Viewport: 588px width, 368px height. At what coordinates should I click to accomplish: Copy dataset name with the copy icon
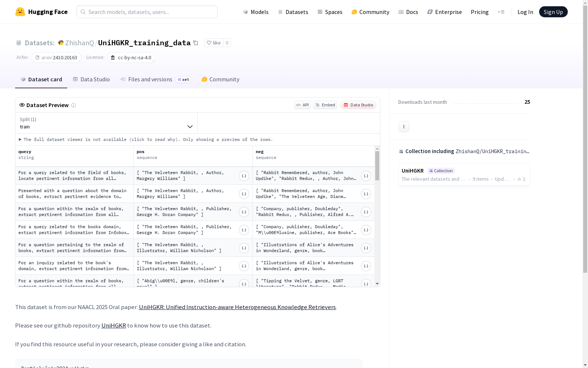point(196,43)
